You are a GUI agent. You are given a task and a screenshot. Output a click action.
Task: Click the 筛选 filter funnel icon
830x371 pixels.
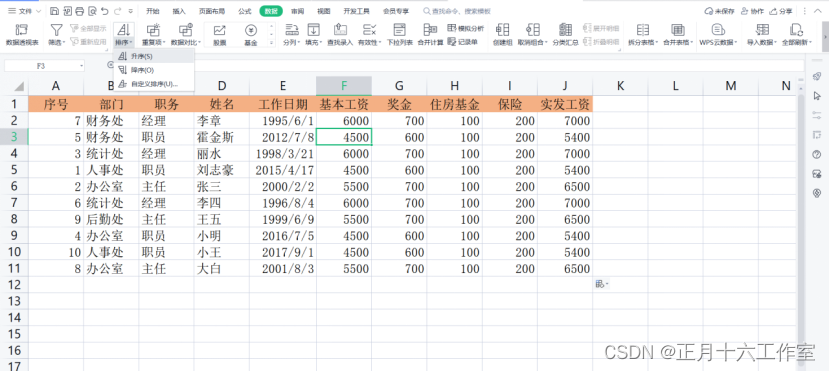point(56,30)
